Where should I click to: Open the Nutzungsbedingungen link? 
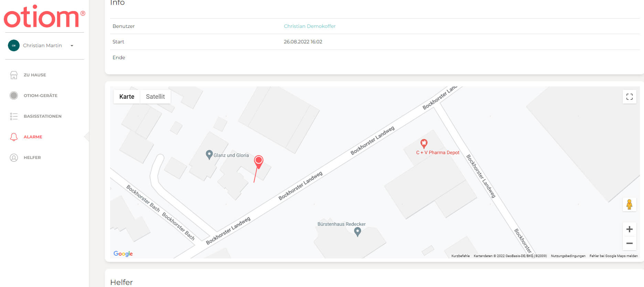(x=568, y=256)
